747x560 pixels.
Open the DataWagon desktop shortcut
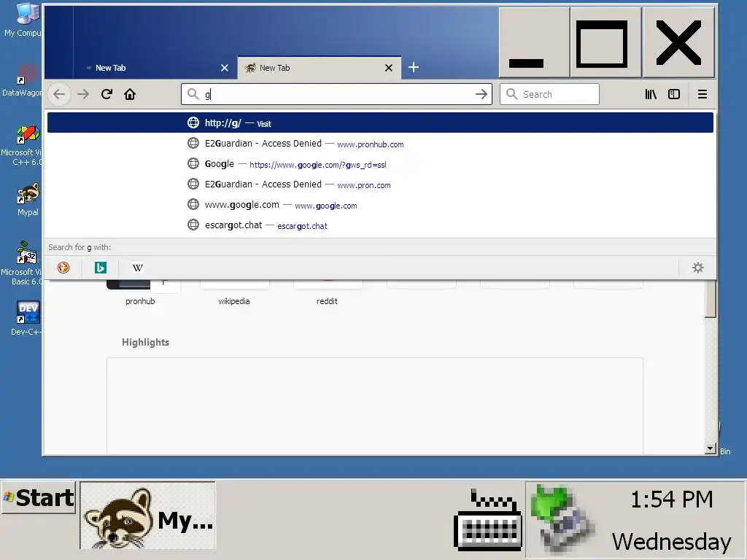tap(21, 80)
